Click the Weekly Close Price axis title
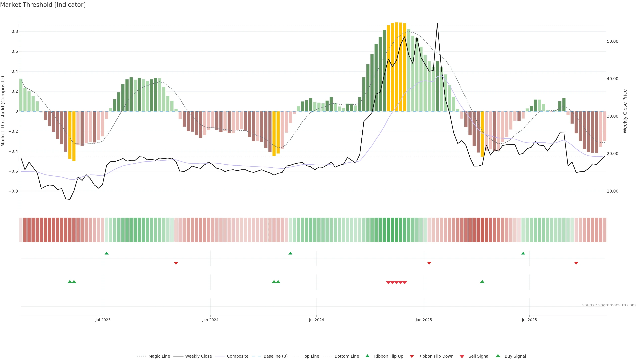 [x=625, y=111]
